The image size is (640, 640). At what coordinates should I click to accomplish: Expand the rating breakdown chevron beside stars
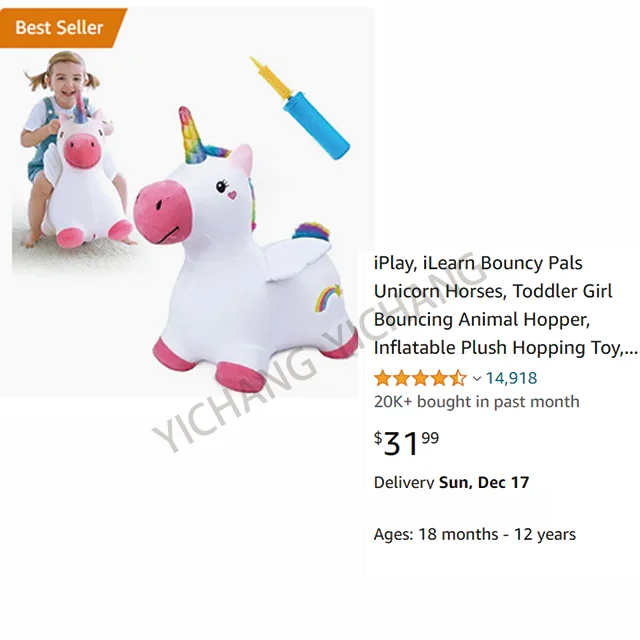pyautogui.click(x=477, y=379)
